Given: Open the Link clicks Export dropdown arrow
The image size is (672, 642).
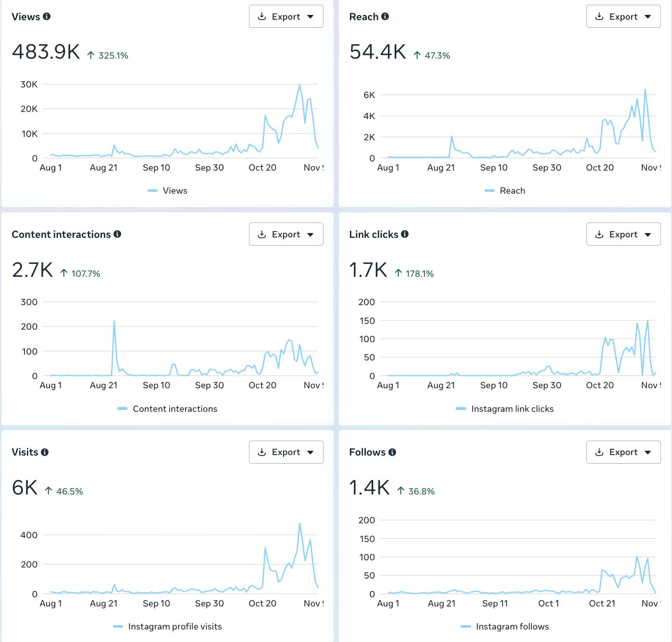Looking at the screenshot, I should (648, 235).
